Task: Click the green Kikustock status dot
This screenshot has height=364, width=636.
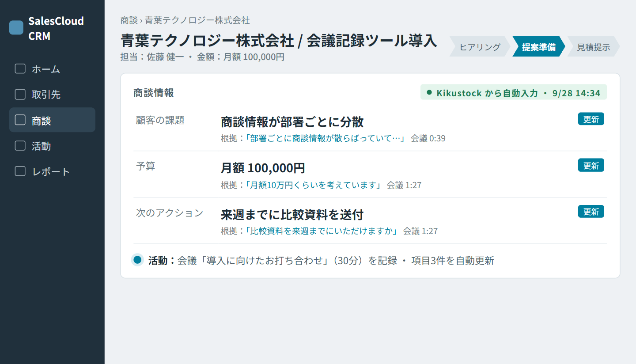Action: pyautogui.click(x=429, y=93)
